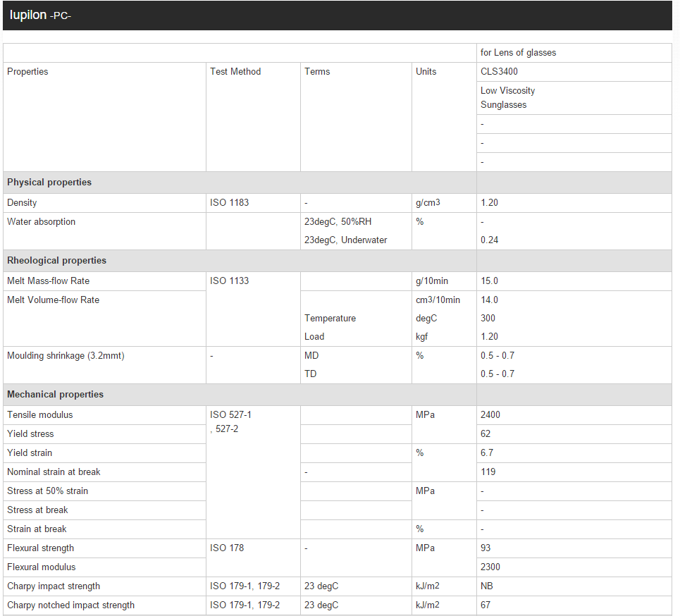Screen dimensions: 680x616
Task: Click the Temperature term
Action: (x=330, y=318)
